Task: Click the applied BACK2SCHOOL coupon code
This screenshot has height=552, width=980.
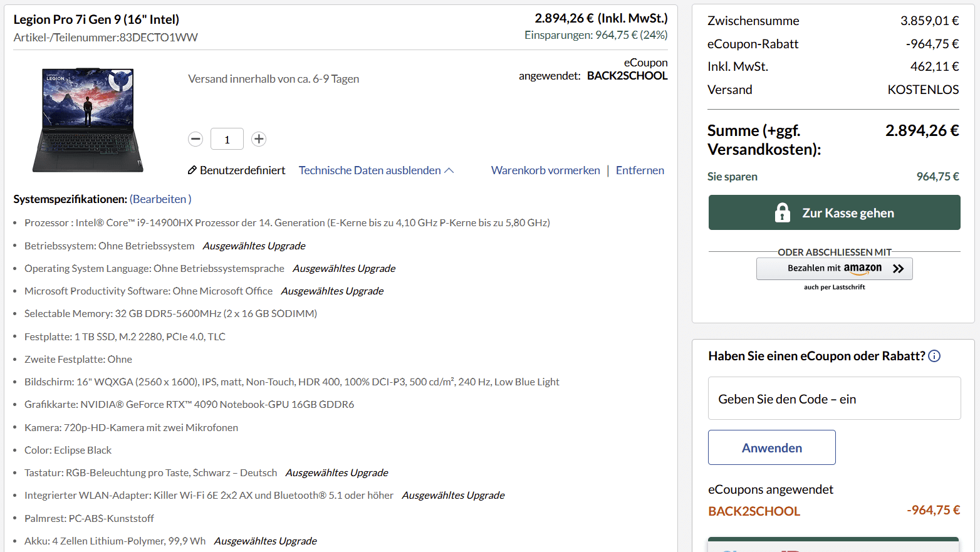Action: point(754,511)
